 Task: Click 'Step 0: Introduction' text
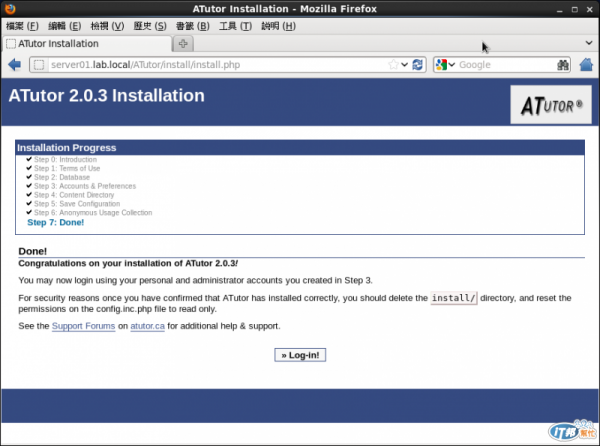pyautogui.click(x=65, y=160)
